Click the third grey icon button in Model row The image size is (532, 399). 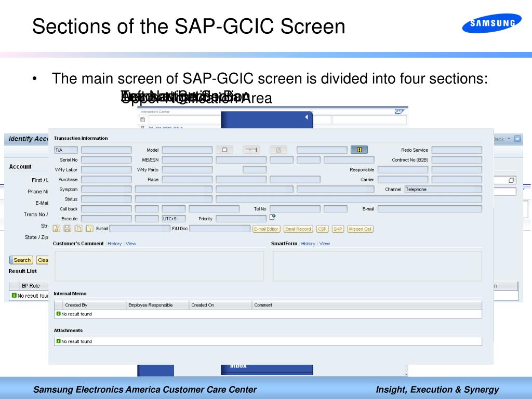(x=278, y=150)
